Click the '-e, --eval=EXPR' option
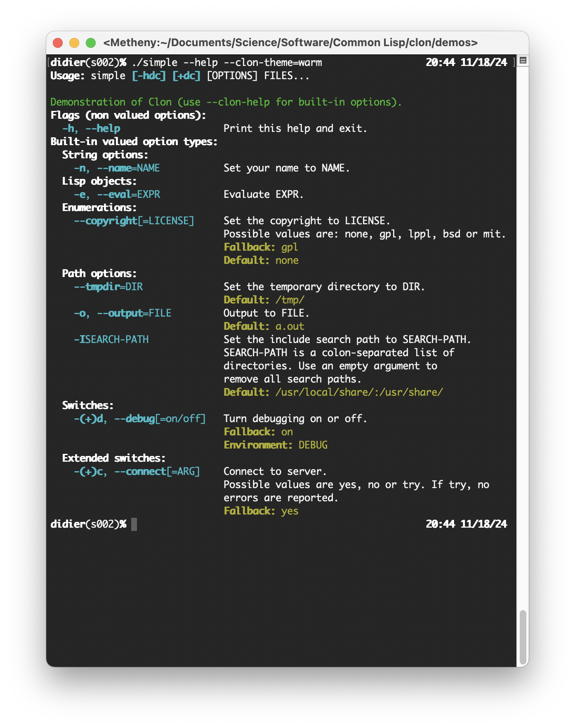This screenshot has height=728, width=575. coord(117,195)
